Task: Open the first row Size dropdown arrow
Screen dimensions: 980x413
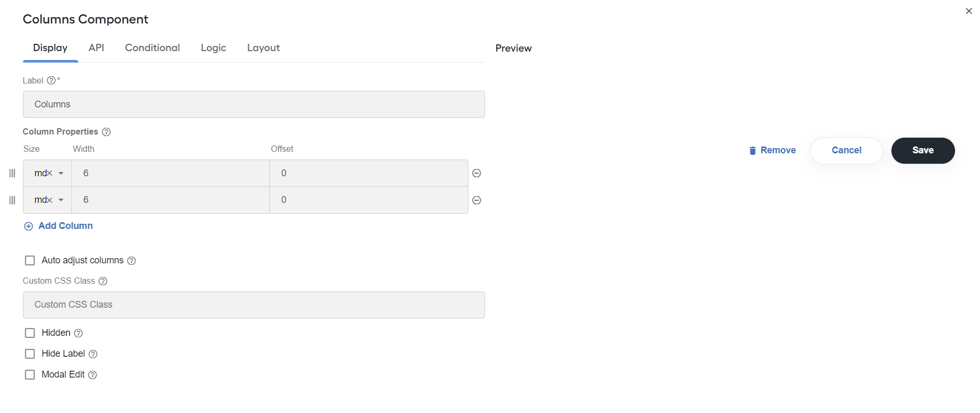Action: 61,173
